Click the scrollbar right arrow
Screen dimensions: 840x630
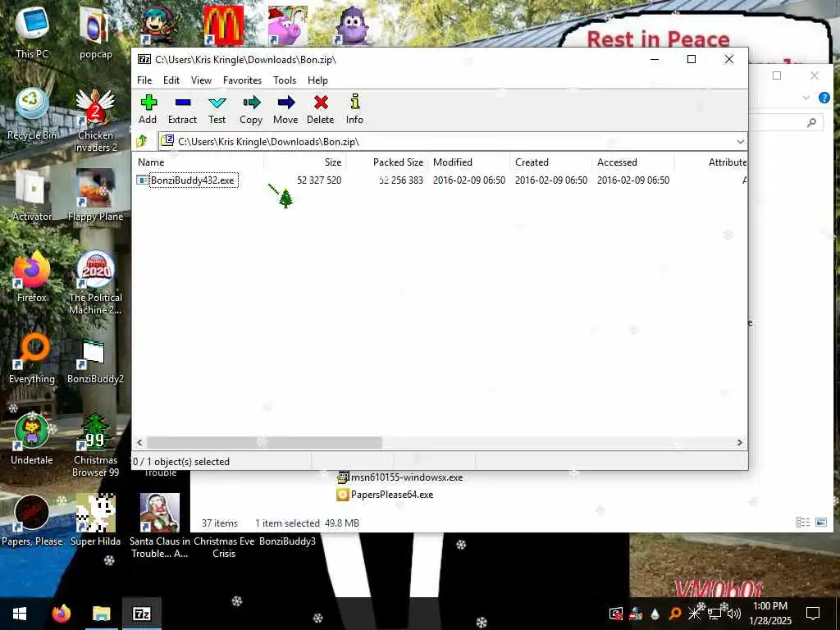click(739, 442)
